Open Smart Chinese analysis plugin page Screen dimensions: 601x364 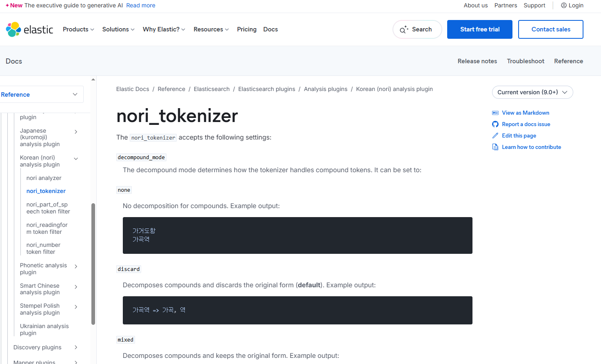tap(40, 289)
